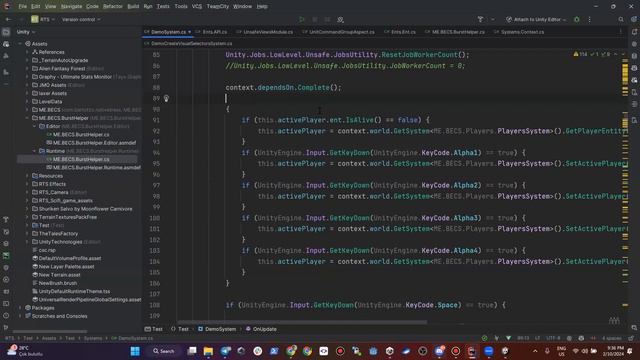Expand the References folder

tap(27, 52)
